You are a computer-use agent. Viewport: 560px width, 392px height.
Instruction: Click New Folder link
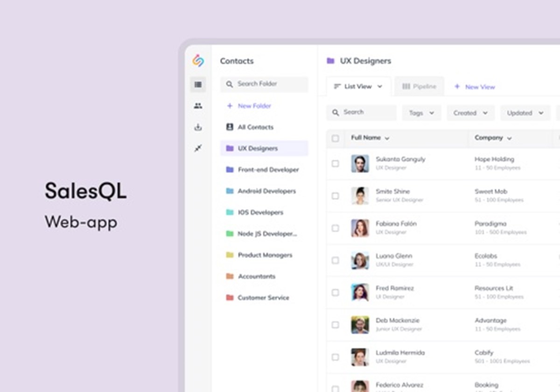(x=254, y=106)
